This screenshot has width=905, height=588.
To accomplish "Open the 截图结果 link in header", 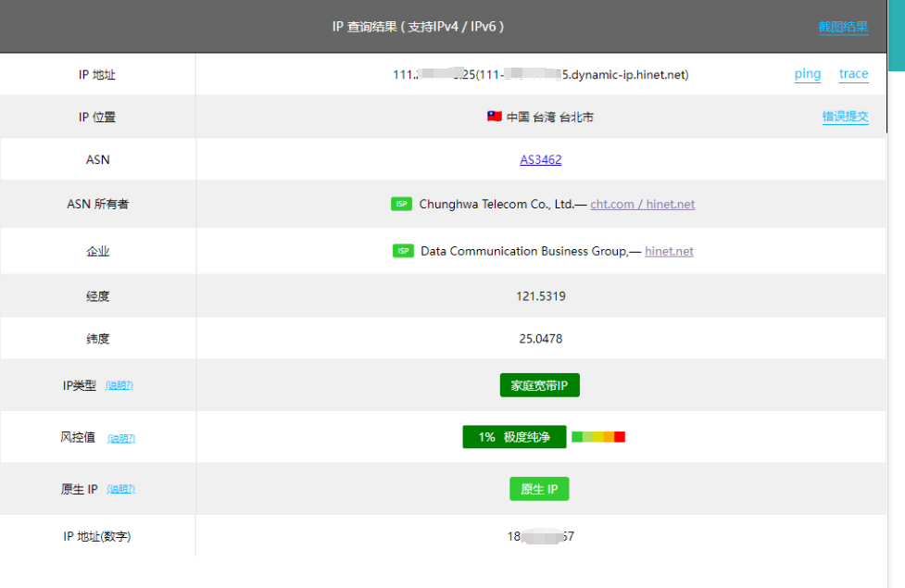I will click(x=843, y=27).
